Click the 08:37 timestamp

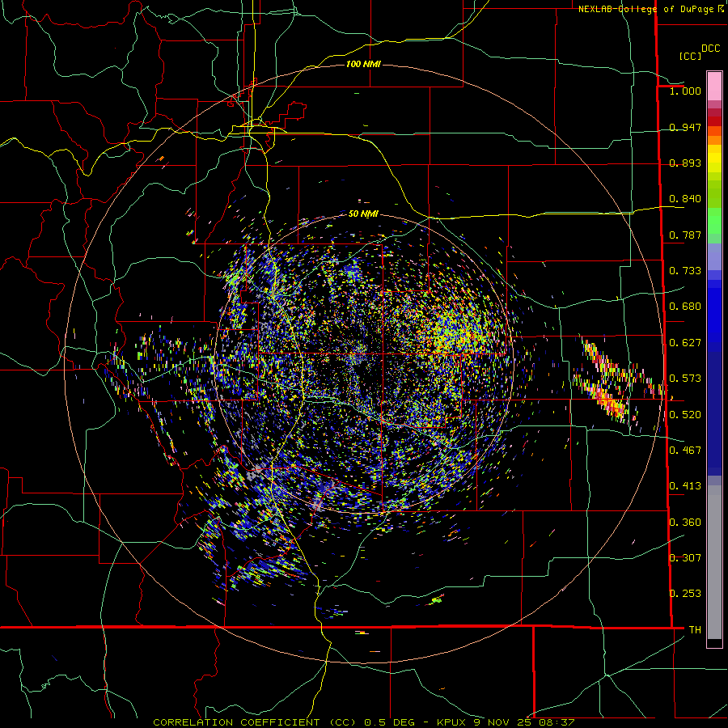click(557, 722)
